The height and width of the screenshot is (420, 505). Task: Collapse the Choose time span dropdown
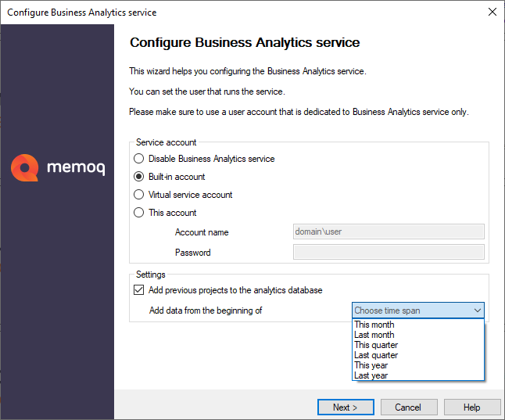(418, 311)
